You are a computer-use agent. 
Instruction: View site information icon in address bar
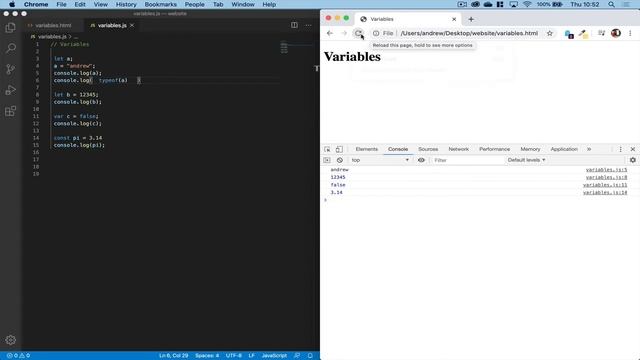376,33
